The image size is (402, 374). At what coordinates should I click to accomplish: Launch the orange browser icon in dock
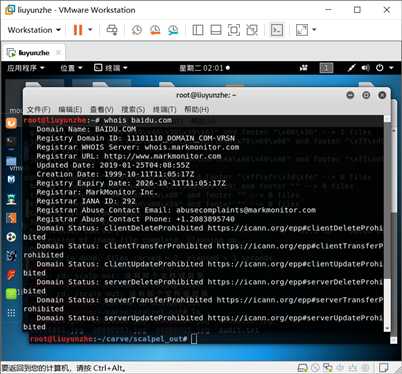coord(11,123)
